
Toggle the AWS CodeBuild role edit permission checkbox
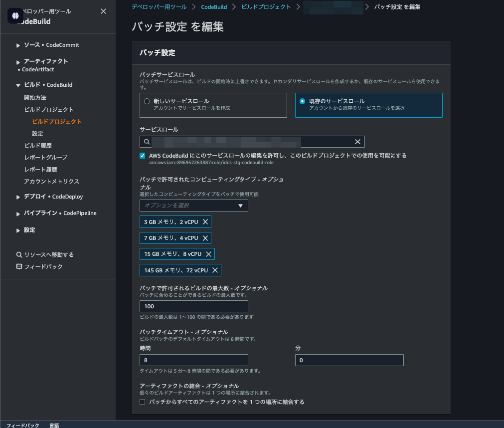(143, 156)
